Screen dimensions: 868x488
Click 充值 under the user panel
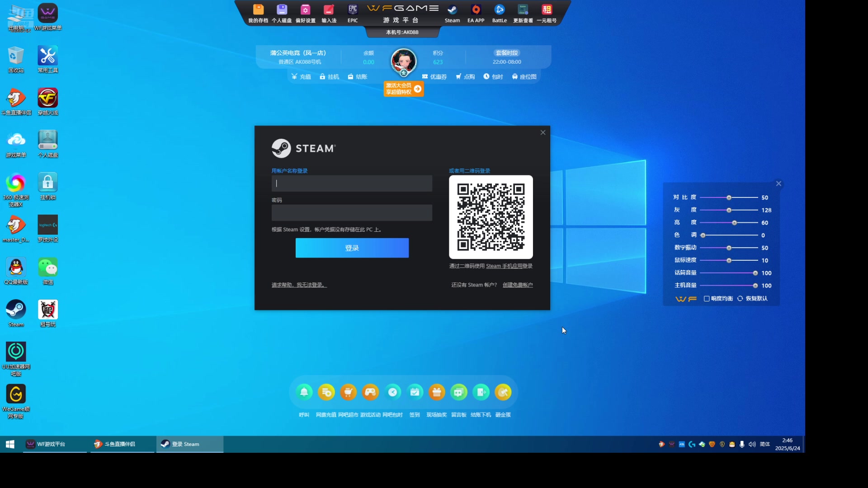click(301, 77)
